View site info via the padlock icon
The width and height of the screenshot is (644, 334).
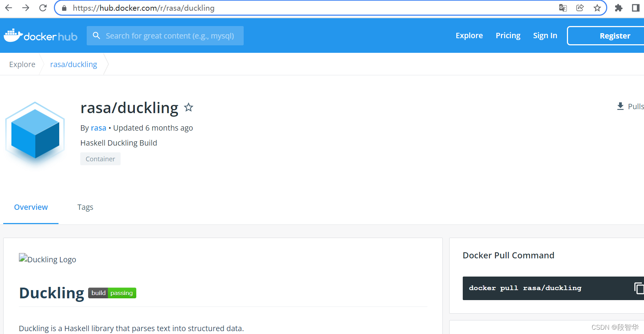[64, 8]
